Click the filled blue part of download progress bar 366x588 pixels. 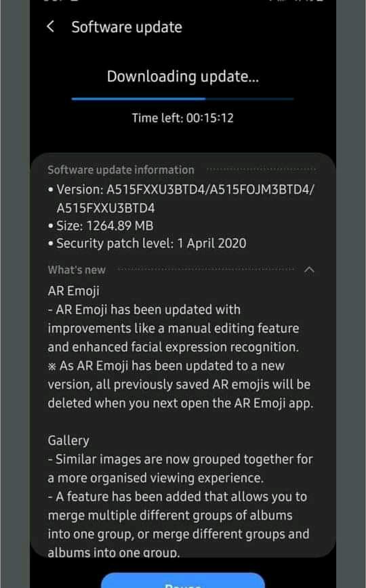(138, 99)
